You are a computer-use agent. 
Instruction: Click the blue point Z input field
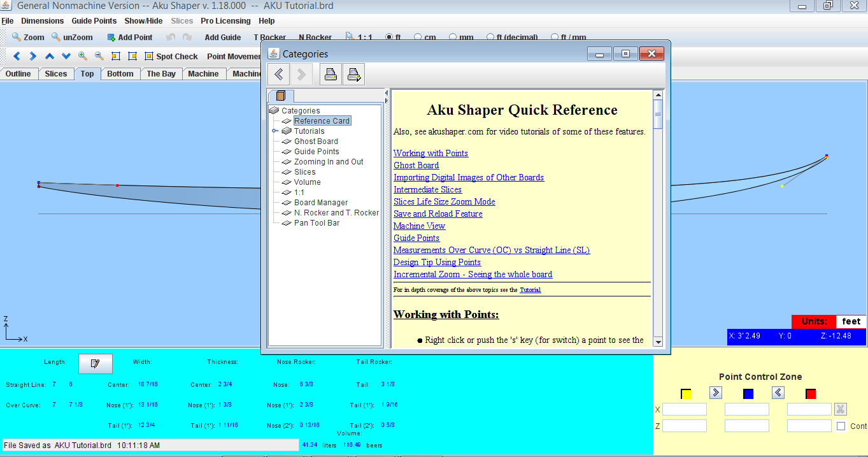point(747,426)
